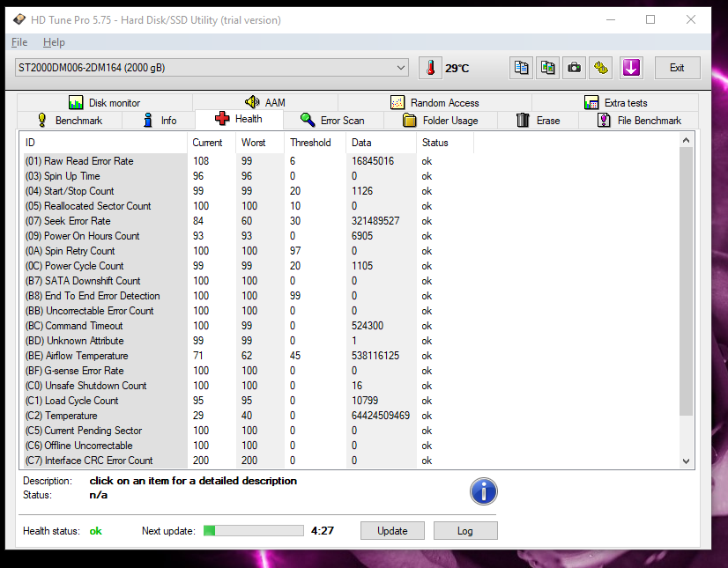Switch to the Extra tests tab
The height and width of the screenshot is (568, 728).
(615, 102)
